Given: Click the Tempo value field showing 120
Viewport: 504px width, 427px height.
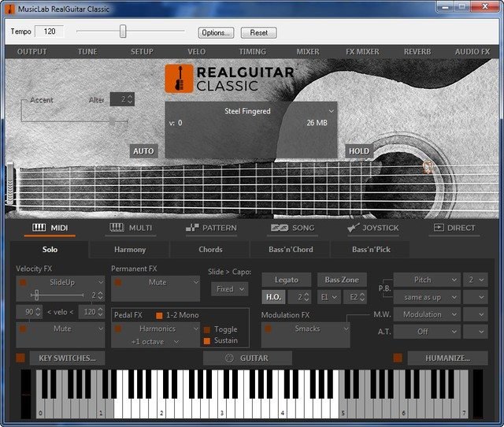Looking at the screenshot, I should pos(50,32).
